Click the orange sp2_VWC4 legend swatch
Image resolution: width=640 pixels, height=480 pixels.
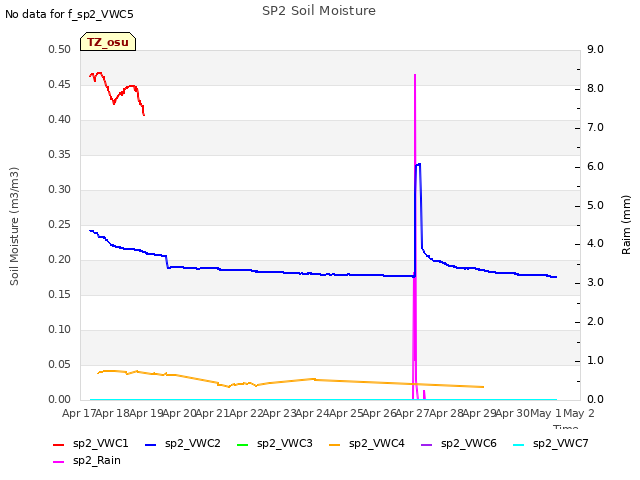pyautogui.click(x=335, y=444)
